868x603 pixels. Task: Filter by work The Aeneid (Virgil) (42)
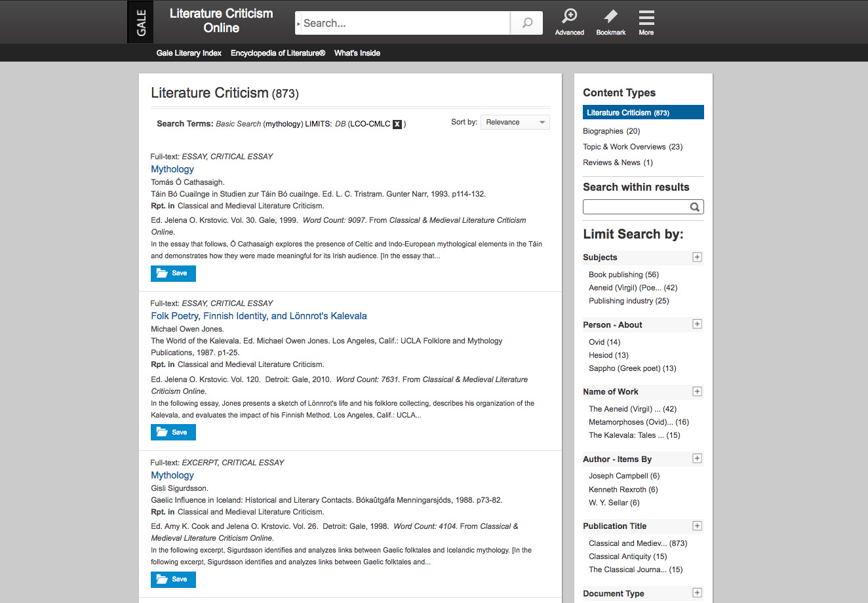(633, 409)
